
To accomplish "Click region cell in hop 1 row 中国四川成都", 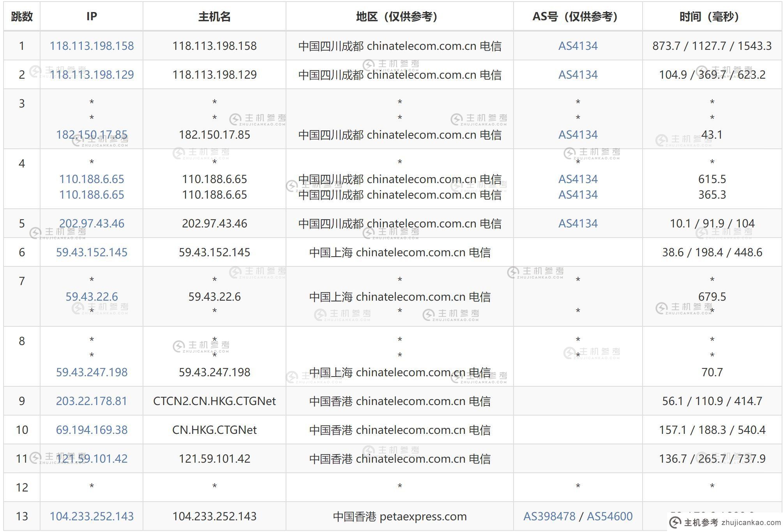I will tap(399, 46).
